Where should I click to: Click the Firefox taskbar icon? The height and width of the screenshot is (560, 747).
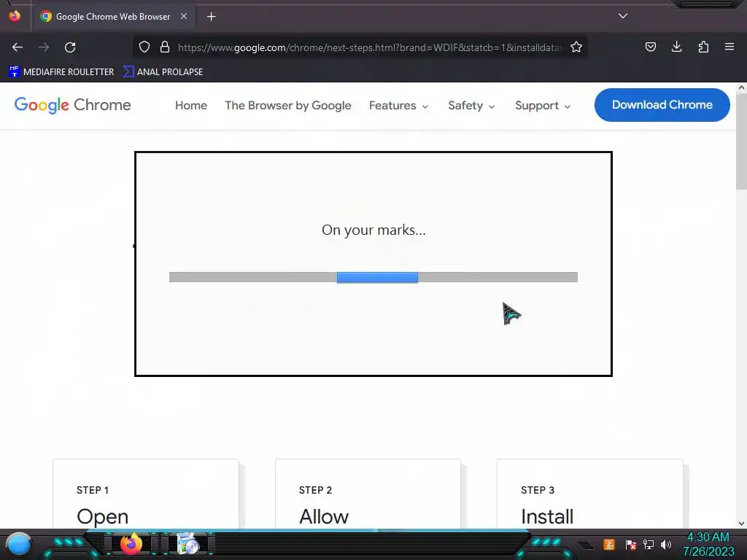pos(131,544)
